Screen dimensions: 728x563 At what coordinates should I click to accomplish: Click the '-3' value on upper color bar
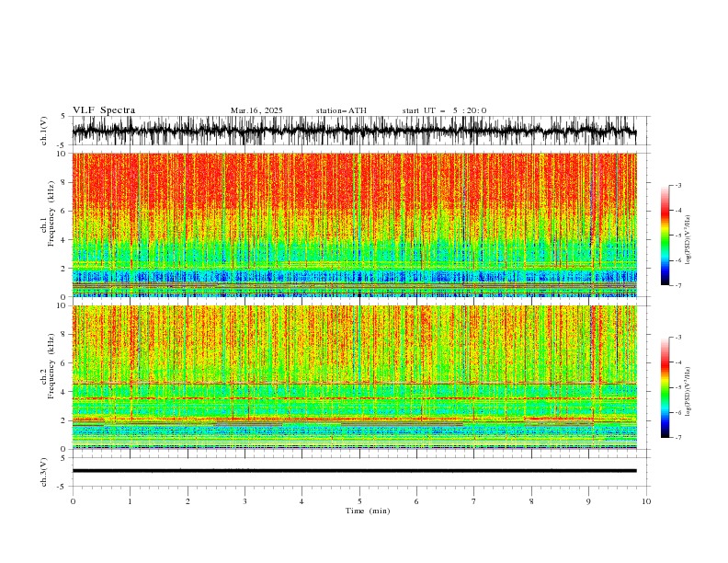coord(678,185)
